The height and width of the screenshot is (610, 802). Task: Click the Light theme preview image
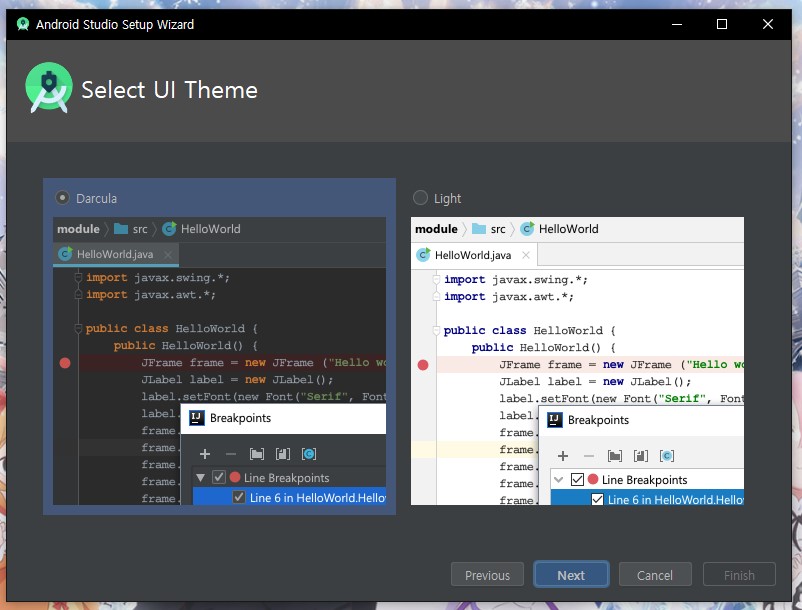(577, 361)
